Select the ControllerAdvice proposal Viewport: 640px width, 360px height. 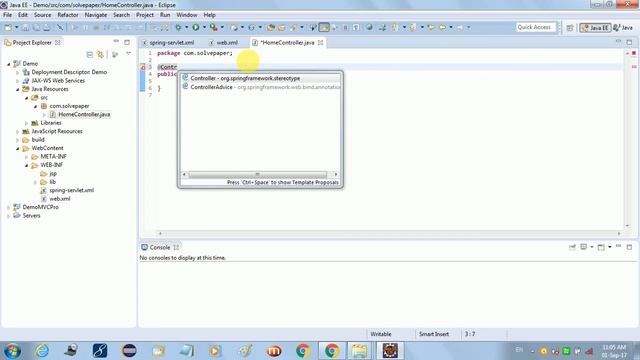260,87
